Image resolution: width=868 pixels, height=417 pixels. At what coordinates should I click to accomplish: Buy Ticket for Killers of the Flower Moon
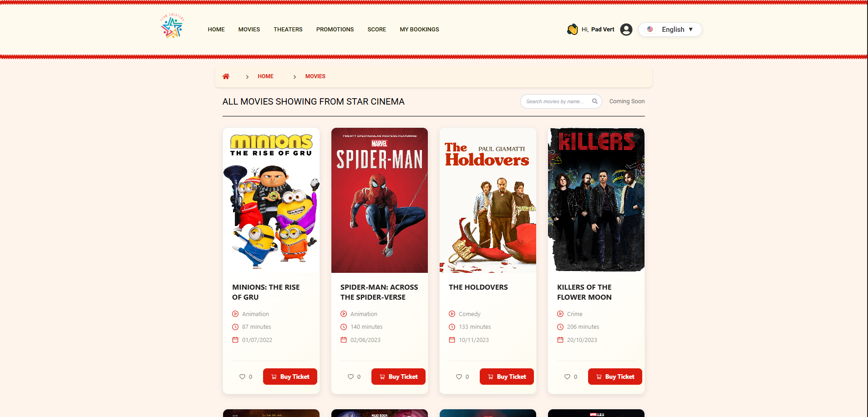point(615,377)
